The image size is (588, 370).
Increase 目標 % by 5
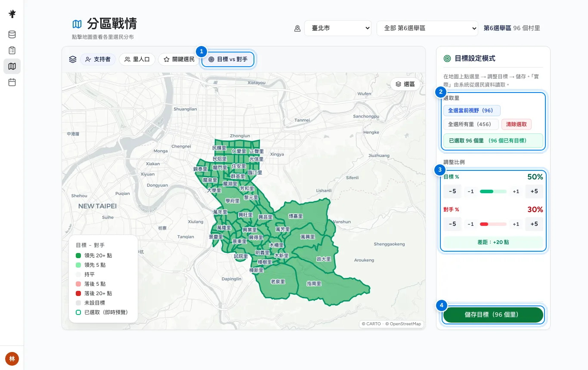[534, 191]
